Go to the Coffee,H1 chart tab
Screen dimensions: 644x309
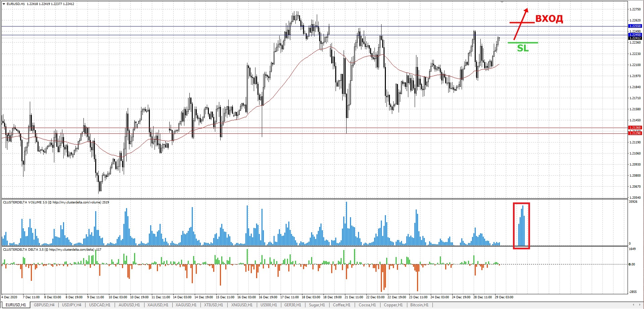tap(341, 305)
